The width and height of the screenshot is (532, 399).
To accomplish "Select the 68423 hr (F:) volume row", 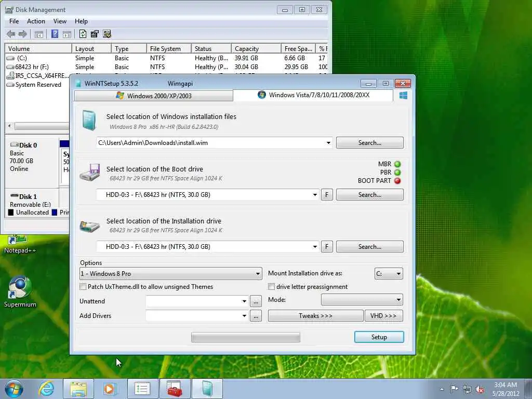I will pos(166,67).
